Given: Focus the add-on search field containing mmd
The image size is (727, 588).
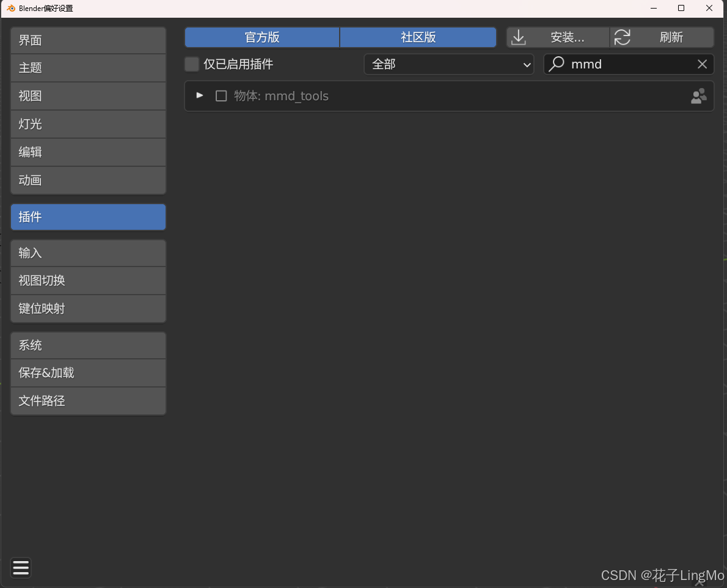Looking at the screenshot, I should coord(629,64).
